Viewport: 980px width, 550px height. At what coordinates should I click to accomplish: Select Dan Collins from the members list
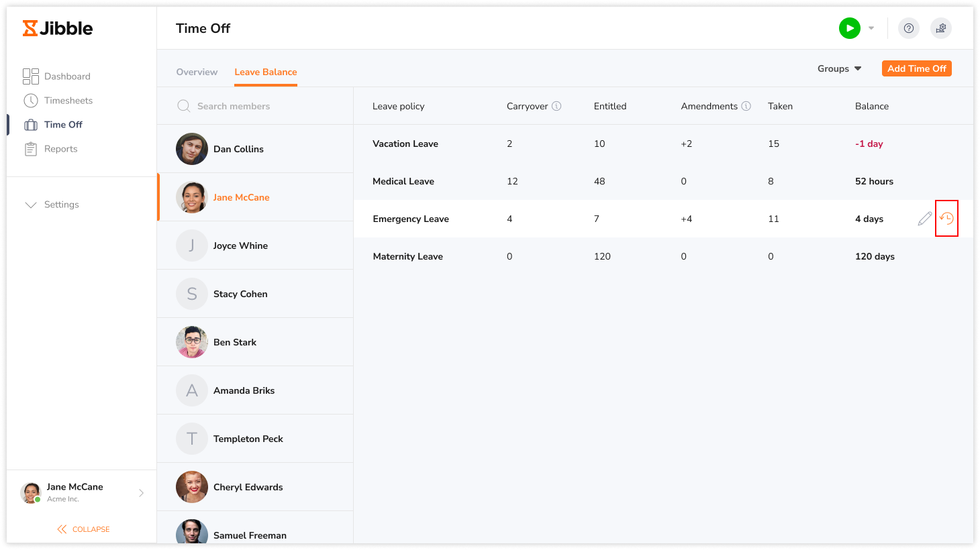click(238, 149)
